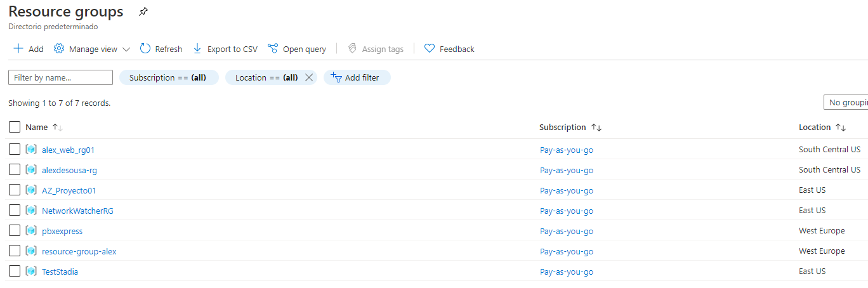
Task: Select the TestStadia row checkbox
Action: [x=15, y=272]
